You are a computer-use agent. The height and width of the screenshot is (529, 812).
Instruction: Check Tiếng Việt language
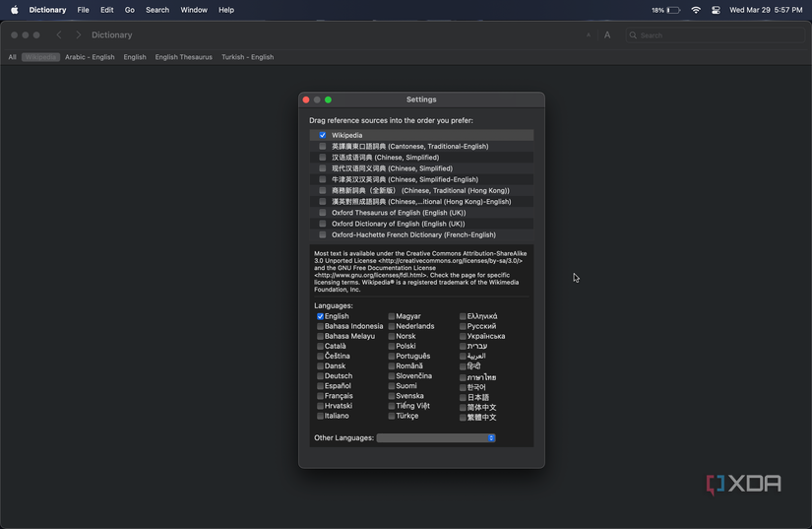pos(392,406)
